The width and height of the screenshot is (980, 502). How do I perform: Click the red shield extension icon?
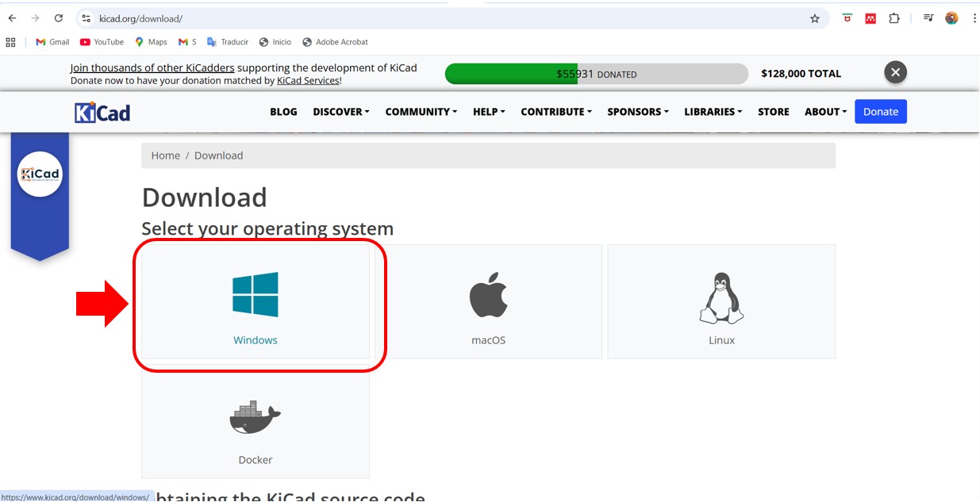click(x=847, y=18)
